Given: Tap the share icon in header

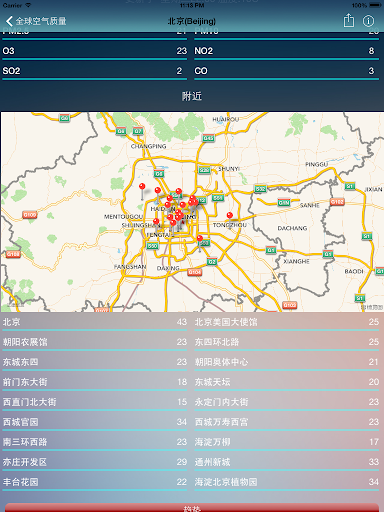Looking at the screenshot, I should [x=349, y=21].
